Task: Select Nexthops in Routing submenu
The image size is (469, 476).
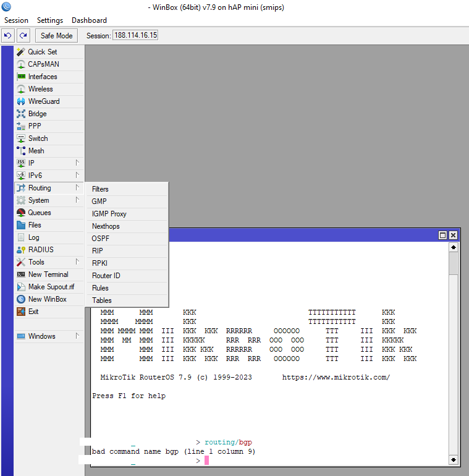Action: (x=127, y=226)
